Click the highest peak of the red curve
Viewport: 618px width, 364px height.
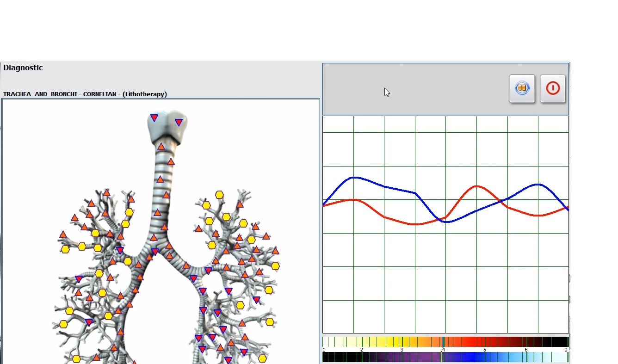coord(476,186)
